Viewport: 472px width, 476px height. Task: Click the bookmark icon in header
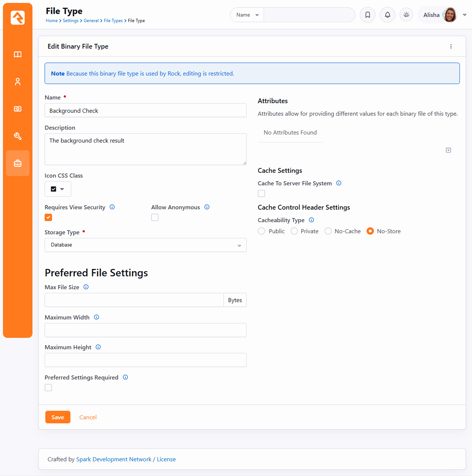click(x=368, y=15)
